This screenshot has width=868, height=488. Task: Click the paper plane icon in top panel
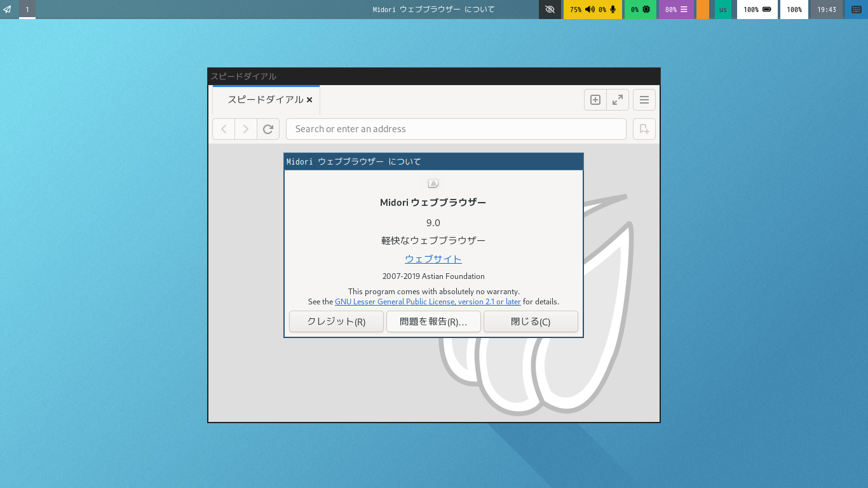click(x=8, y=10)
